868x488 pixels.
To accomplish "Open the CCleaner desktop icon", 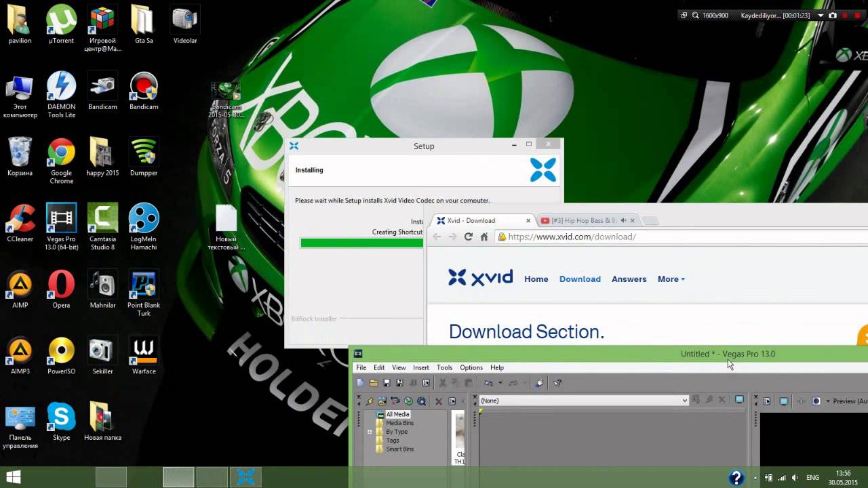I will [x=20, y=224].
